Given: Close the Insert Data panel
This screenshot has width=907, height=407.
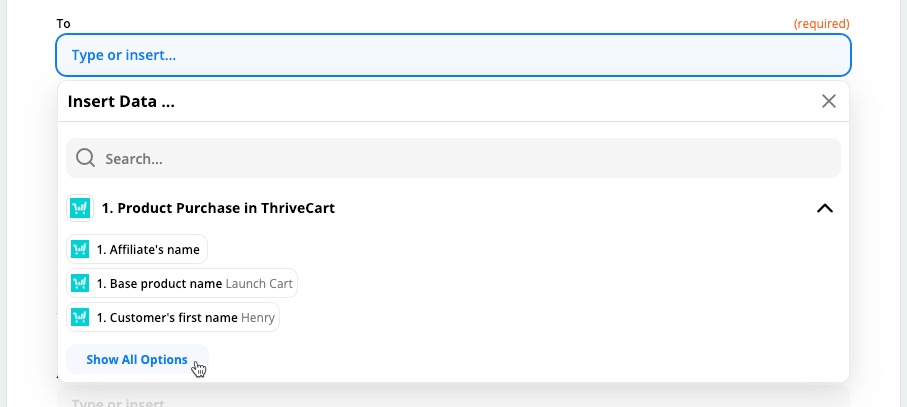Looking at the screenshot, I should [x=829, y=101].
